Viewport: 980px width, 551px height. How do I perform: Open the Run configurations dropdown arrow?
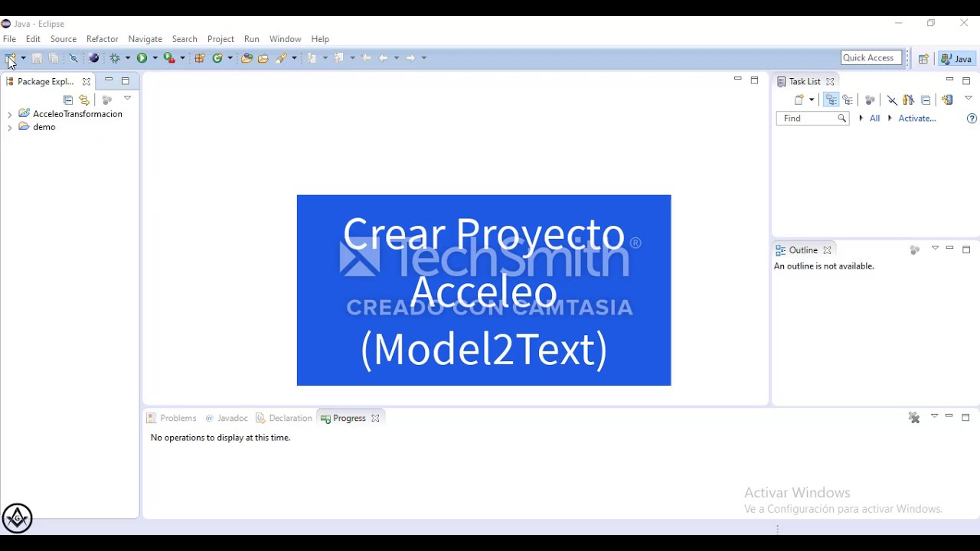tap(155, 58)
